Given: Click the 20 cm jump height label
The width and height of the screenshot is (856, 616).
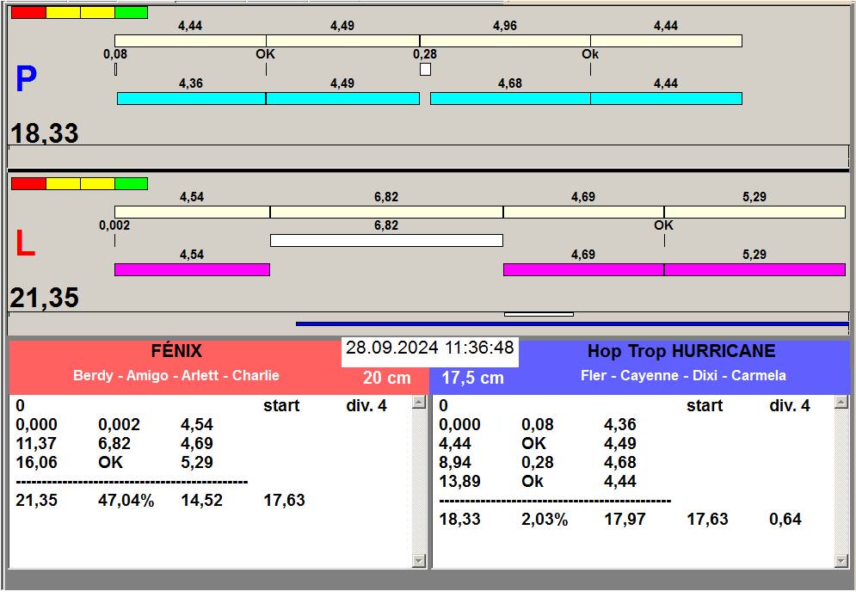Looking at the screenshot, I should pyautogui.click(x=386, y=379).
